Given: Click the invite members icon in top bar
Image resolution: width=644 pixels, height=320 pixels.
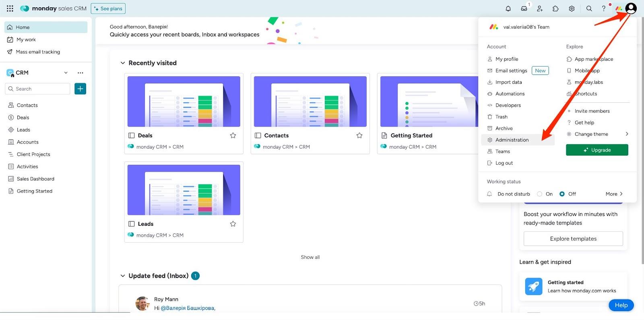Looking at the screenshot, I should tap(540, 8).
